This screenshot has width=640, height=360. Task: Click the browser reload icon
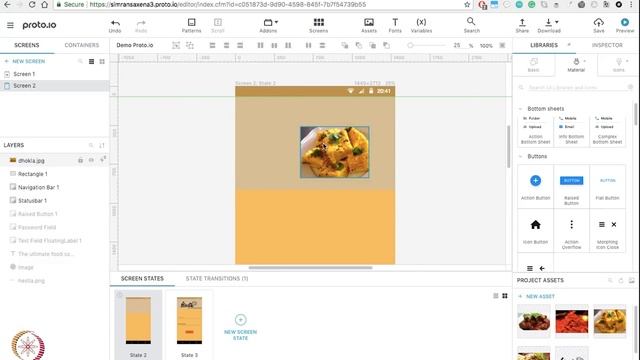pos(32,4)
